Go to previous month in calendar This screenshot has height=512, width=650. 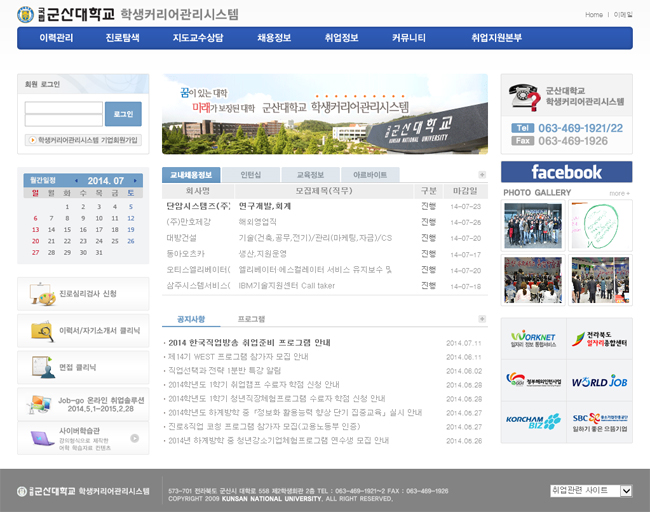[77, 181]
